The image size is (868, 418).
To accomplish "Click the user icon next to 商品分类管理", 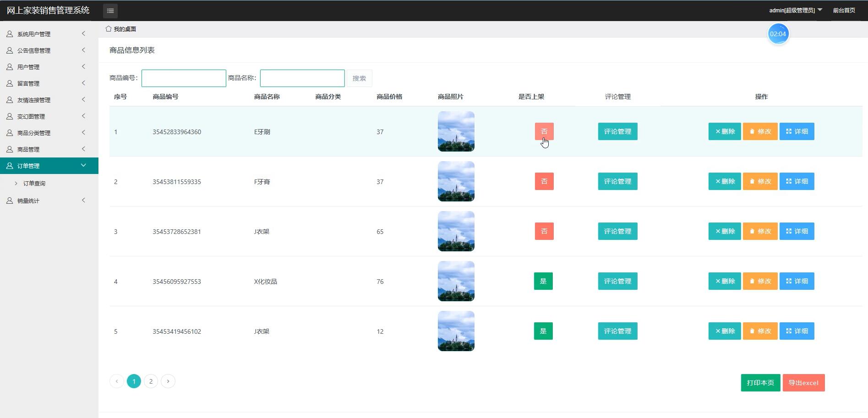I will (x=10, y=133).
